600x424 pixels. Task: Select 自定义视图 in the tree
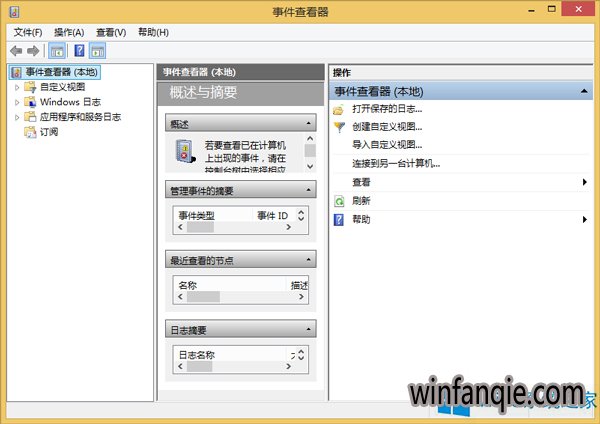[x=62, y=87]
